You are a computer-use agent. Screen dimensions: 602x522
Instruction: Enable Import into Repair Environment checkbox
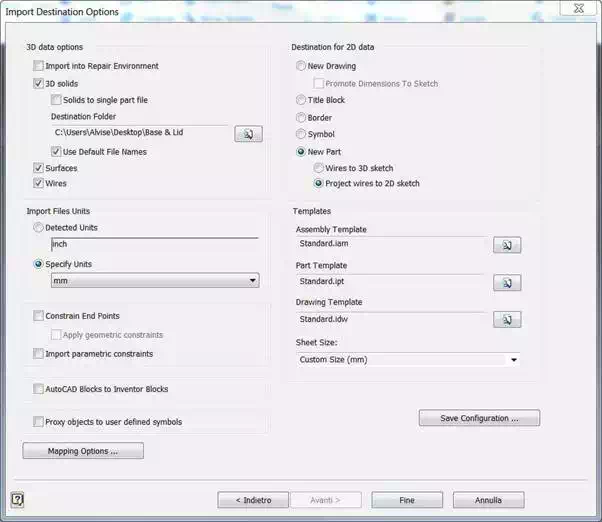pos(38,66)
